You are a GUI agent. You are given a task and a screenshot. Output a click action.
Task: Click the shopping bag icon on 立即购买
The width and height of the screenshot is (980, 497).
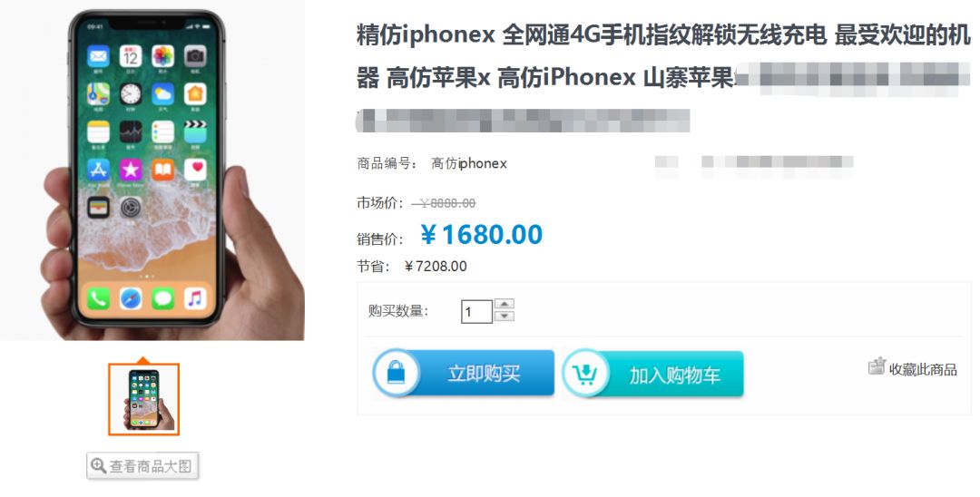(x=397, y=374)
